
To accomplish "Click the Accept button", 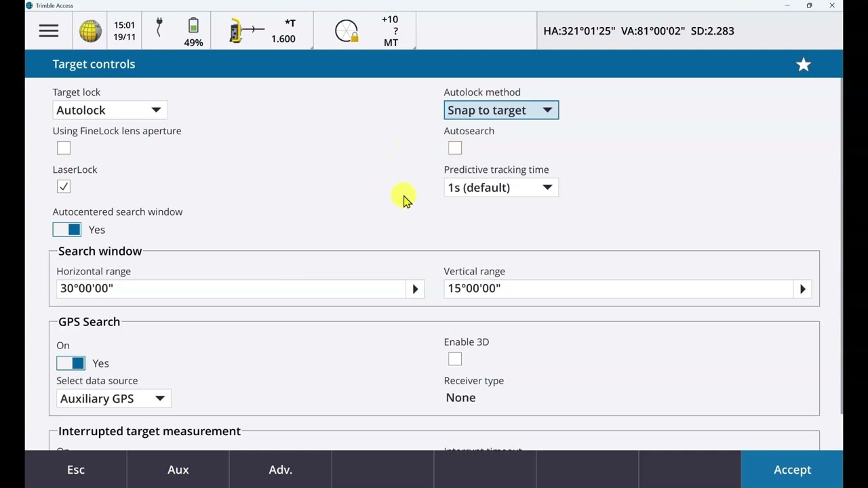I will coord(792,470).
